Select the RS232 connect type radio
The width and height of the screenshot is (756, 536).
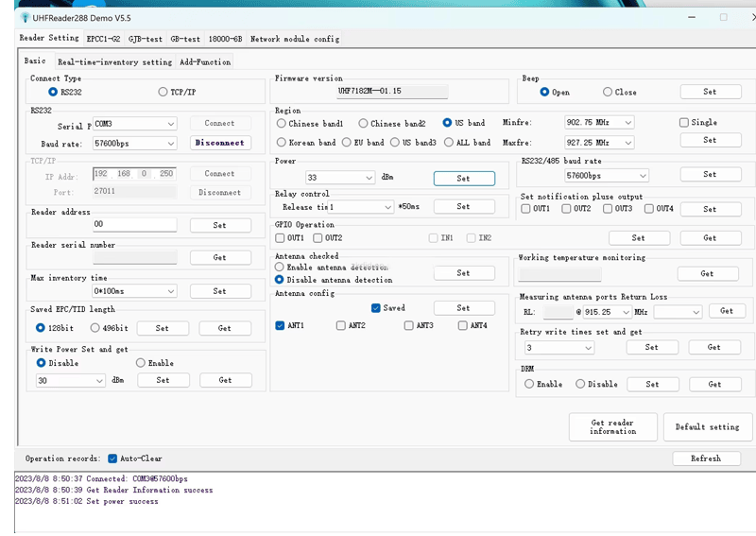click(64, 92)
